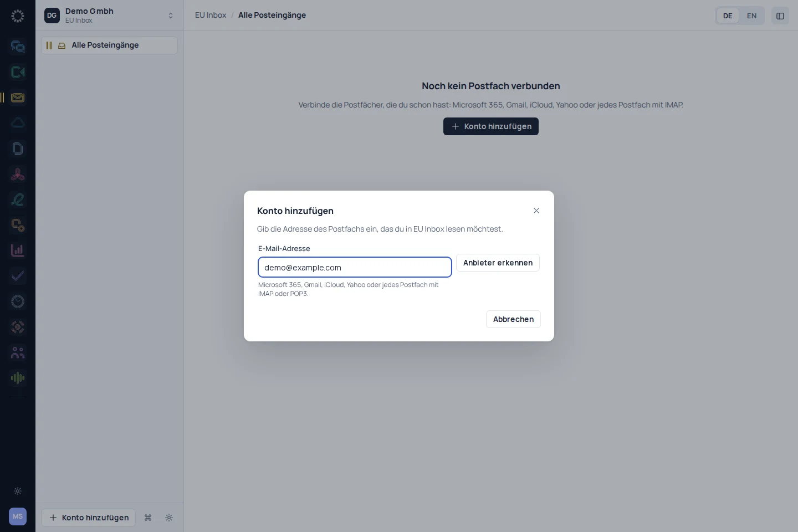Open the people group icon in the rail
Image resolution: width=798 pixels, height=532 pixels.
click(x=18, y=352)
